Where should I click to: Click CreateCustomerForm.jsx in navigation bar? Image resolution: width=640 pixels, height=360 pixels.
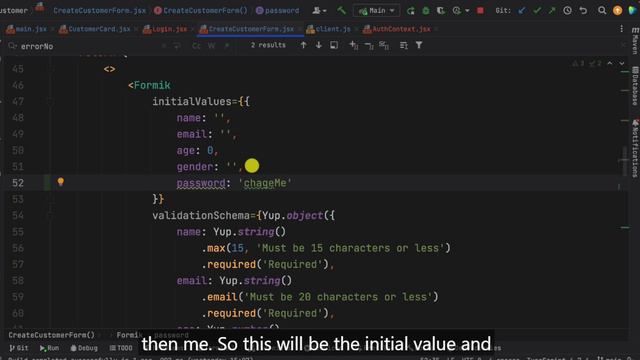tap(100, 11)
